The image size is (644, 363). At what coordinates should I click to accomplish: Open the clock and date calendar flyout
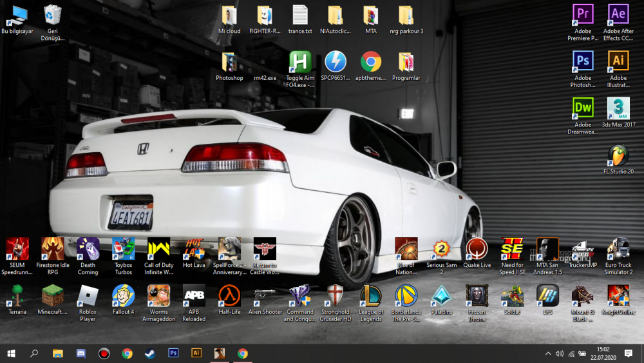603,353
